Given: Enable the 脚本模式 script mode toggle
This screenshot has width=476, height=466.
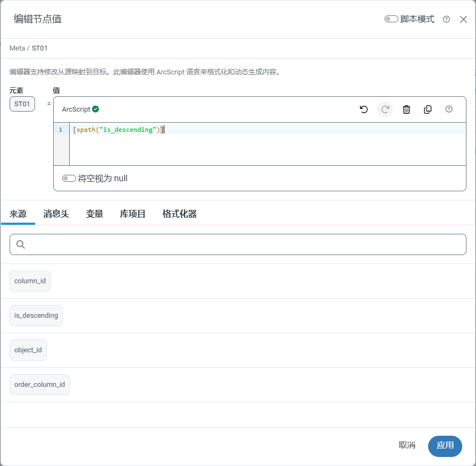Looking at the screenshot, I should pyautogui.click(x=391, y=19).
